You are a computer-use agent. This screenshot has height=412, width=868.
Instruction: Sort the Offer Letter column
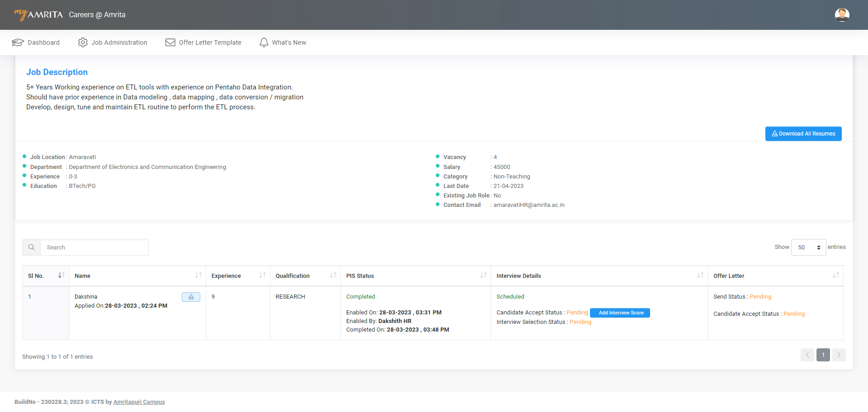click(x=836, y=276)
